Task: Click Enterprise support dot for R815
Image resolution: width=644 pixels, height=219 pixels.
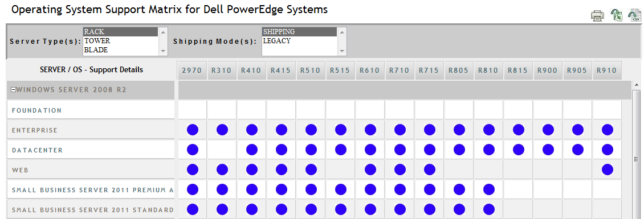Action: [518, 130]
